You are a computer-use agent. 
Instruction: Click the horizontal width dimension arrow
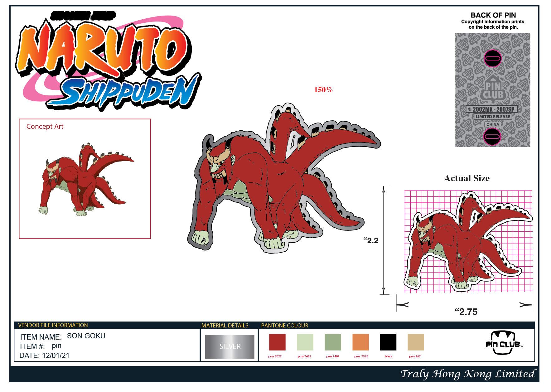click(x=464, y=305)
